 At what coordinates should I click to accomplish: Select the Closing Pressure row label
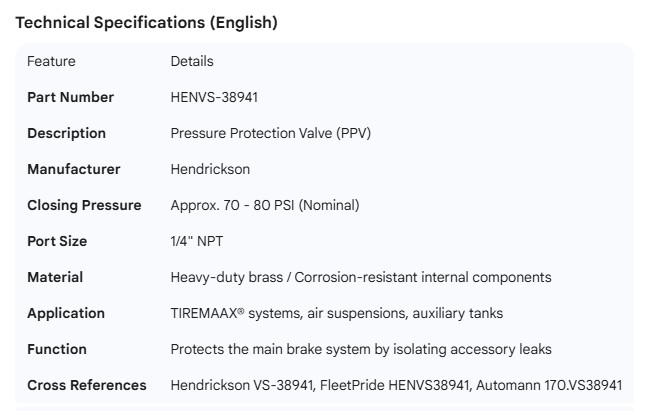[x=84, y=205]
